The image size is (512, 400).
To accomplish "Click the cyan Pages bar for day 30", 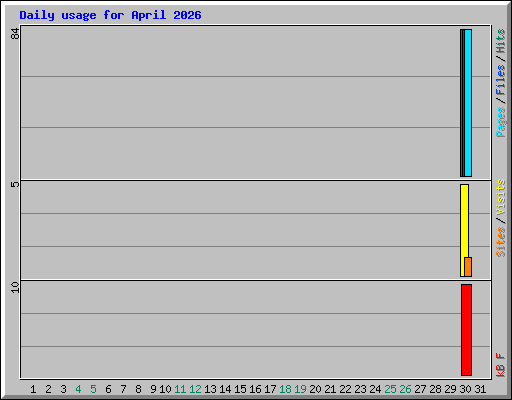I will pos(468,103).
